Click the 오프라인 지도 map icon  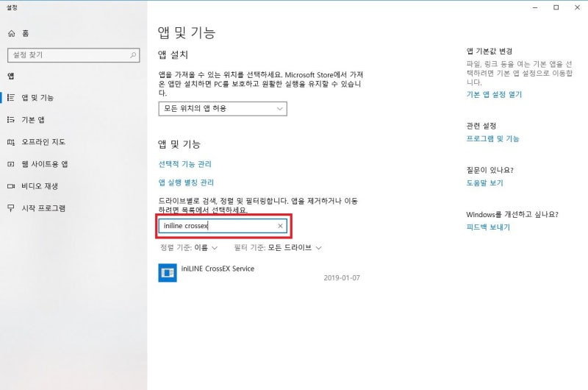tap(11, 142)
